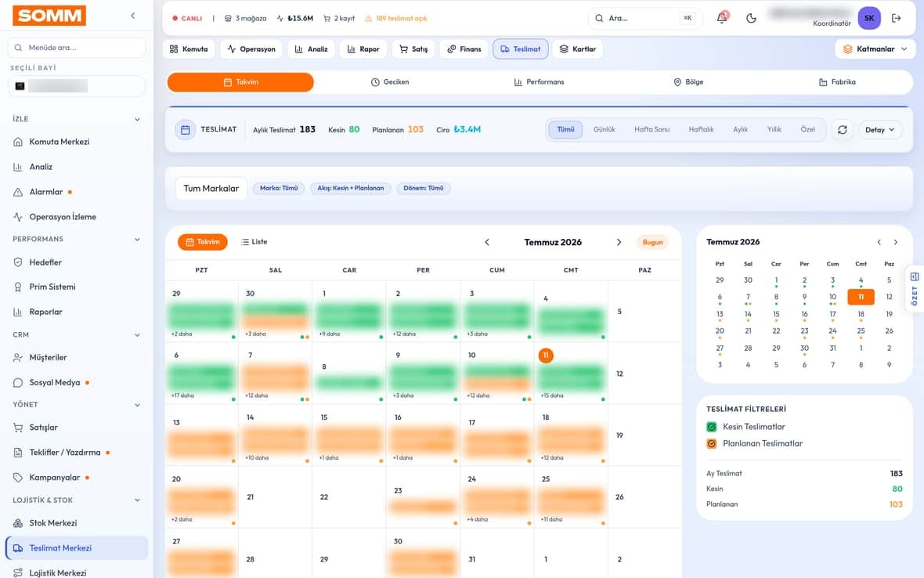This screenshot has width=924, height=578.
Task: Switch to the Takvim view toggle above the grid
Action: pyautogui.click(x=203, y=242)
